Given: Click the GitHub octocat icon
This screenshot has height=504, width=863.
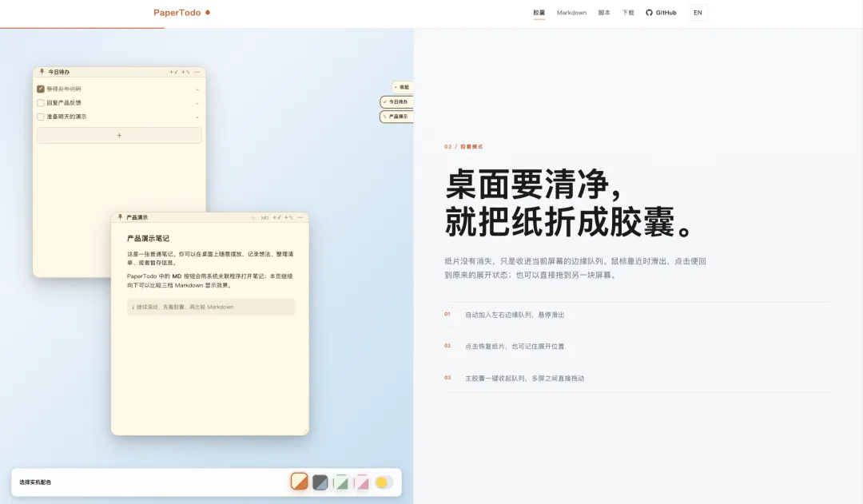Looking at the screenshot, I should coord(649,13).
